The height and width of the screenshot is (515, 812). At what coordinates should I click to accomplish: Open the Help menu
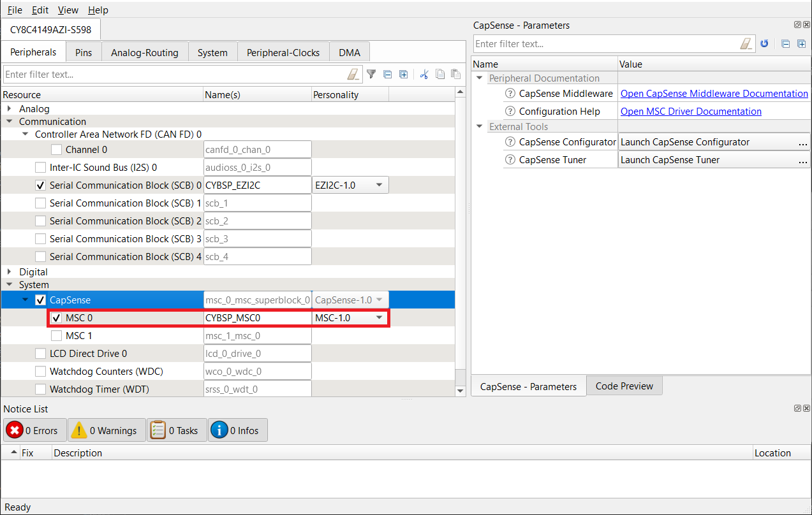98,10
